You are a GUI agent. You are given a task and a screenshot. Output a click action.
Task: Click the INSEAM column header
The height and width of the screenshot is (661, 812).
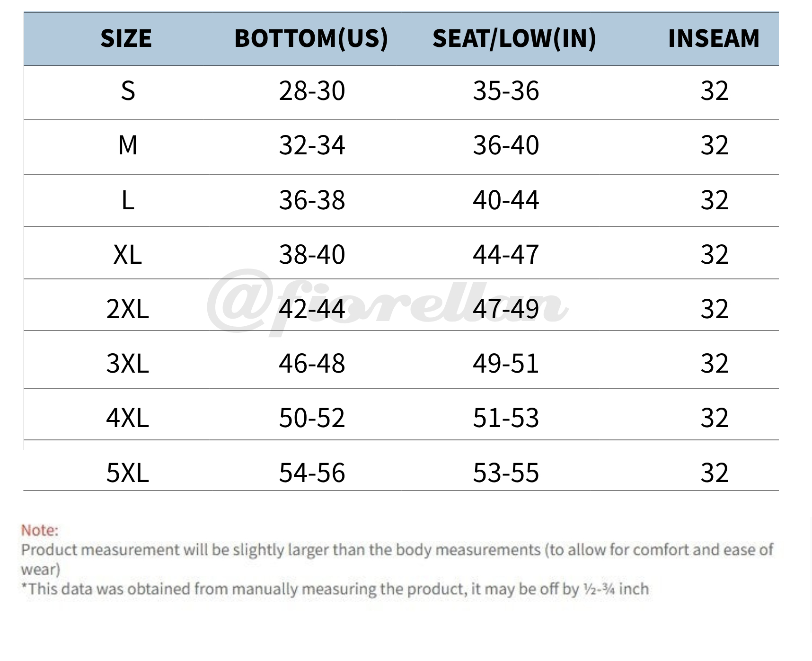(714, 38)
